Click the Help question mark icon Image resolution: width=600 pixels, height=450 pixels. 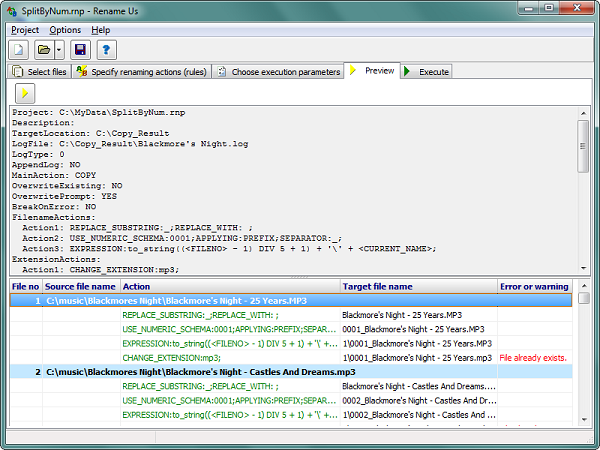pyautogui.click(x=106, y=50)
